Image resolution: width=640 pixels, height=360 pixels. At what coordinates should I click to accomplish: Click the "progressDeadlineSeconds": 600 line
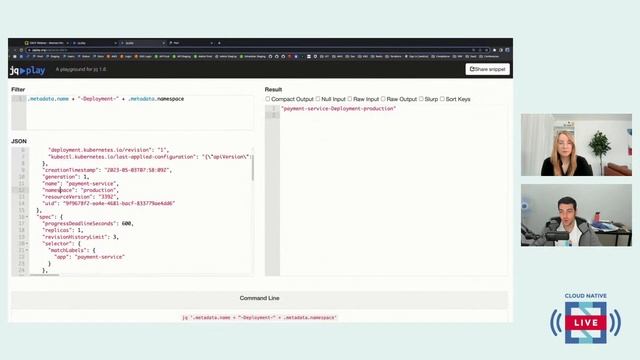pyautogui.click(x=88, y=223)
